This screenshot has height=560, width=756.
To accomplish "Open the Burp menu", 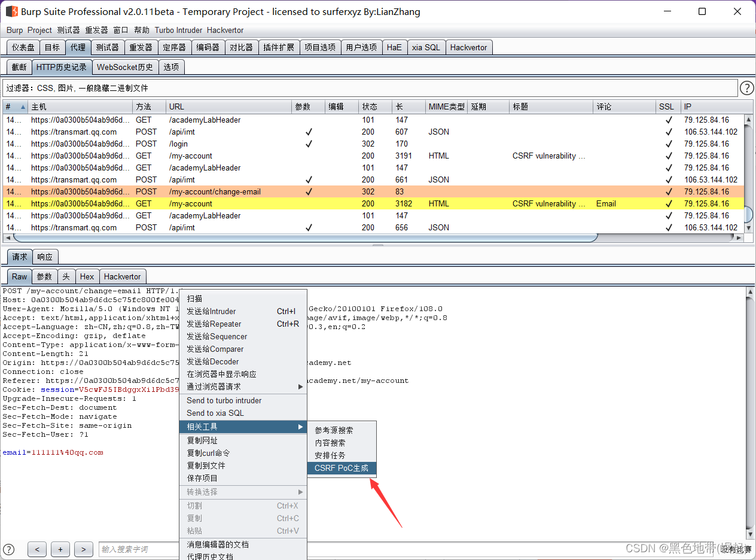I will [15, 30].
